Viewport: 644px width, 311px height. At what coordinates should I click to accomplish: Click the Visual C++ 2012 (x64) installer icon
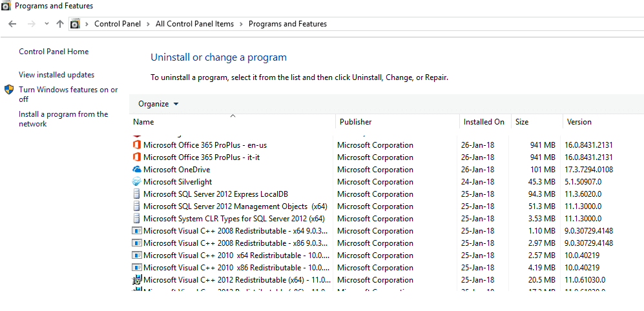[x=137, y=280]
